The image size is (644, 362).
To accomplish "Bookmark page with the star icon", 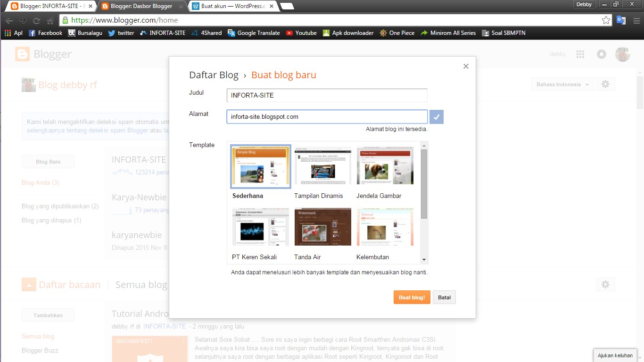I will [x=606, y=20].
